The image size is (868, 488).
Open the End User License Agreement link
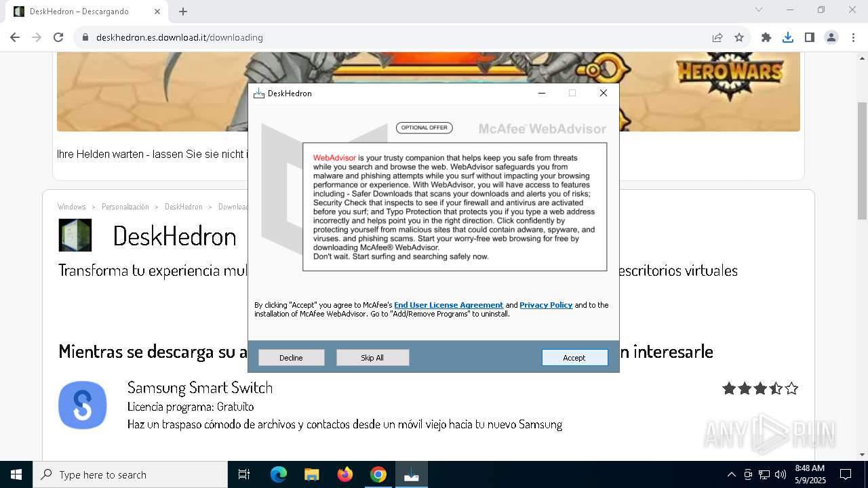point(448,305)
